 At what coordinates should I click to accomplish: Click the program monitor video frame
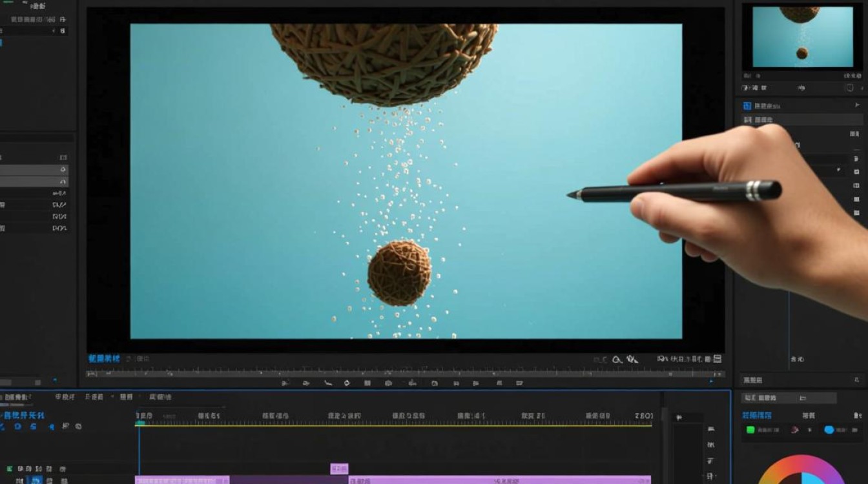[x=406, y=181]
